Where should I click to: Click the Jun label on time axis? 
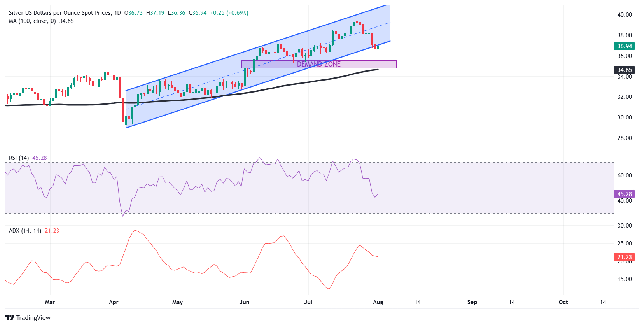pyautogui.click(x=244, y=302)
